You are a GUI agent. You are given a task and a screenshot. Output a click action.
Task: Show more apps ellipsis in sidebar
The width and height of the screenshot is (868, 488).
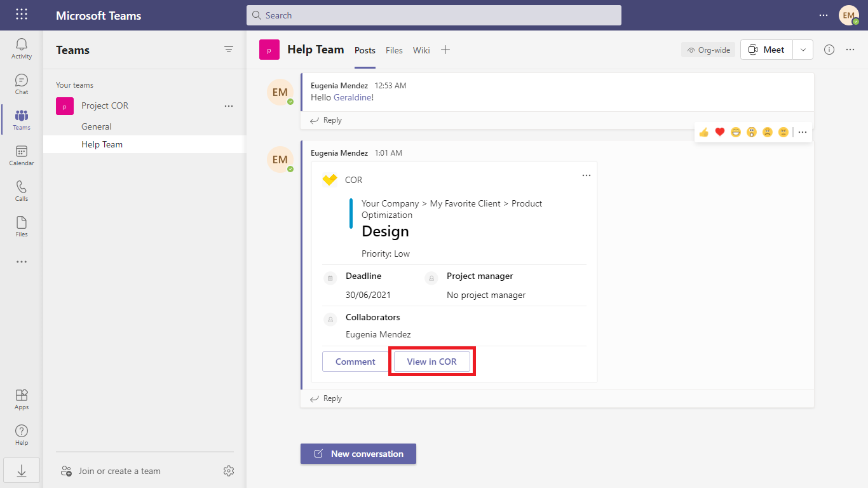(x=22, y=262)
